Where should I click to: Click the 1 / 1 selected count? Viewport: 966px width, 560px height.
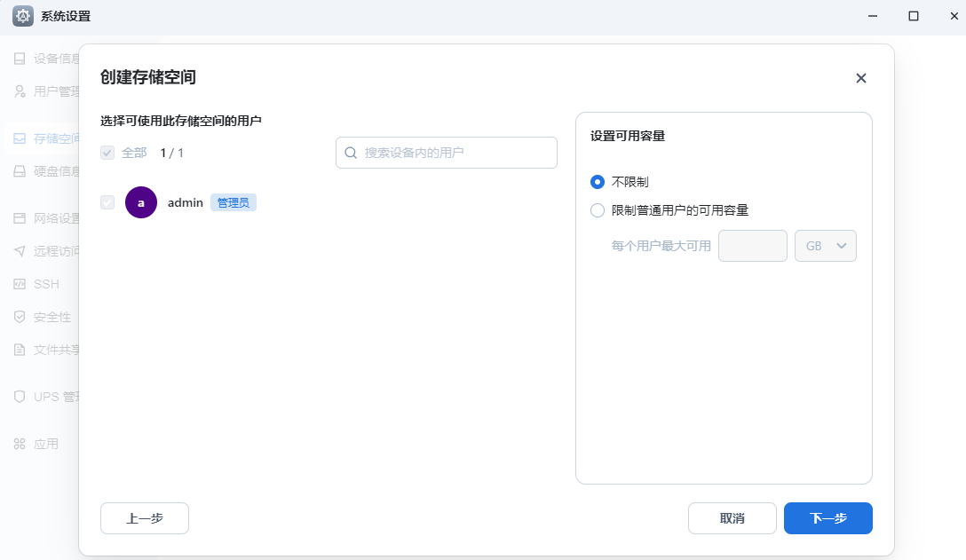(172, 153)
